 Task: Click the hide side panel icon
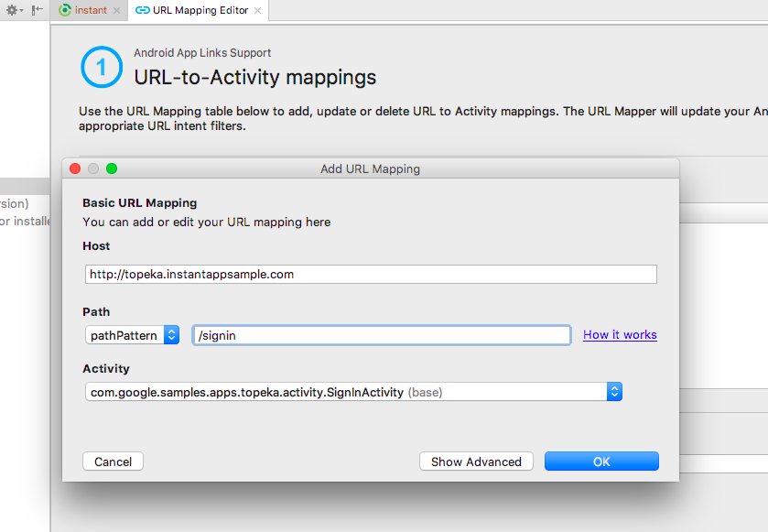[37, 10]
